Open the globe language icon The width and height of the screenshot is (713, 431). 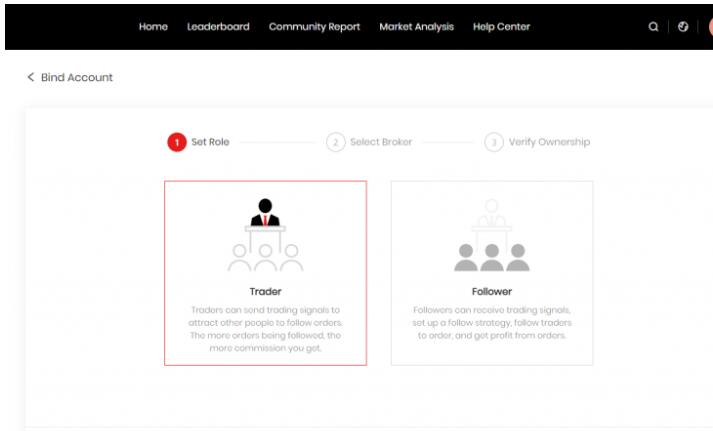pos(683,27)
